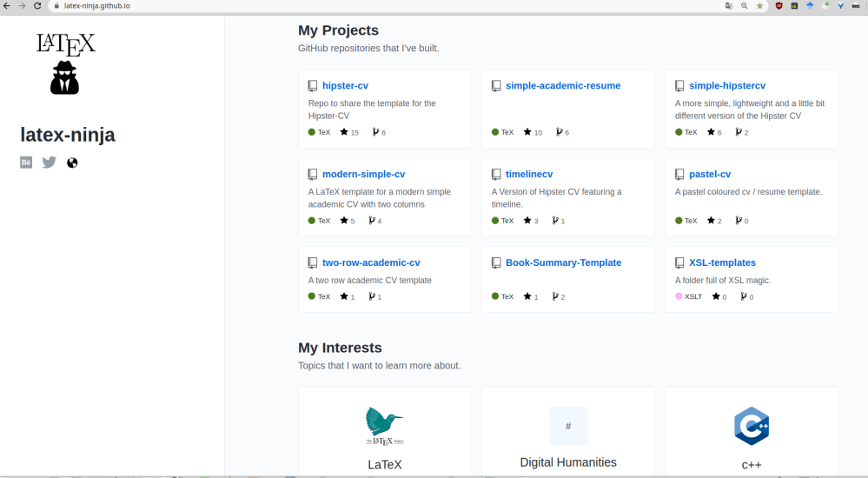Open the Behance profile icon
This screenshot has width=868, height=478.
tap(26, 163)
